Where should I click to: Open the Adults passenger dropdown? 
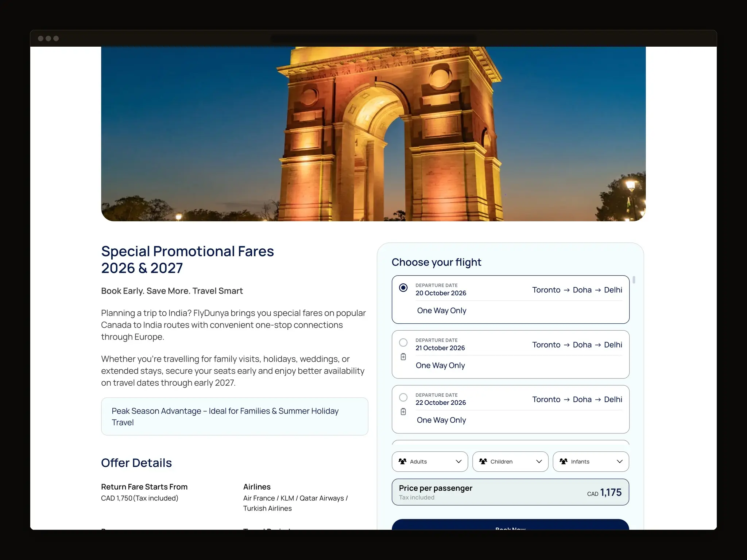(x=430, y=462)
